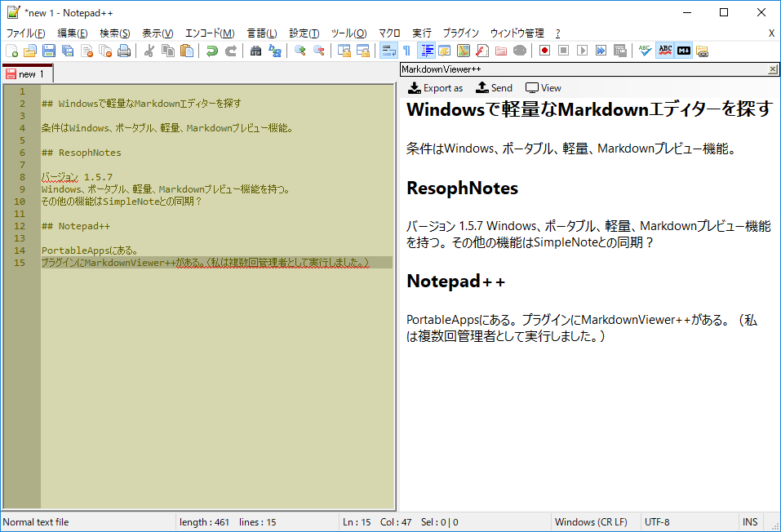
Task: Save the current file with floppy icon
Action: click(x=49, y=51)
